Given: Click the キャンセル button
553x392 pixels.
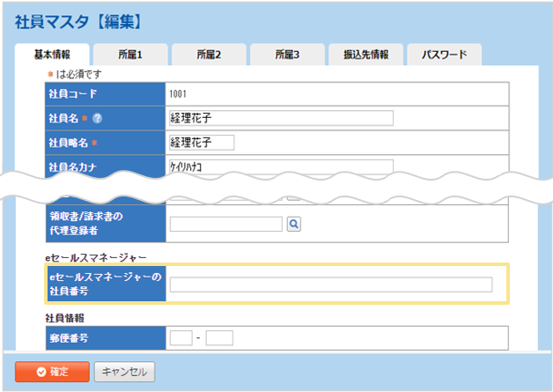Looking at the screenshot, I should (124, 372).
